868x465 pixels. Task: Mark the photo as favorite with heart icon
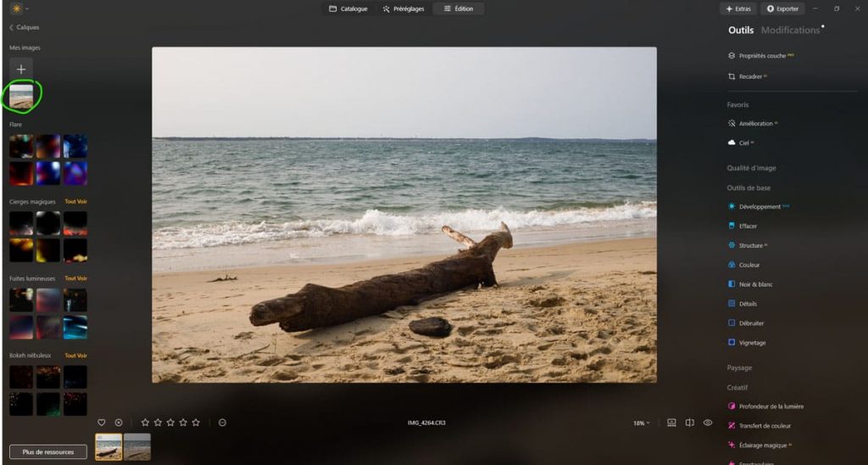point(102,423)
